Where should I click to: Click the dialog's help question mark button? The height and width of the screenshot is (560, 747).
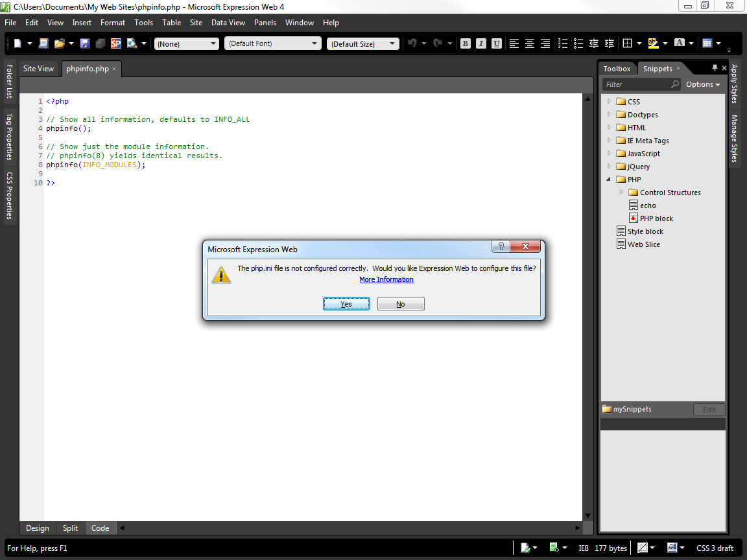pos(500,247)
